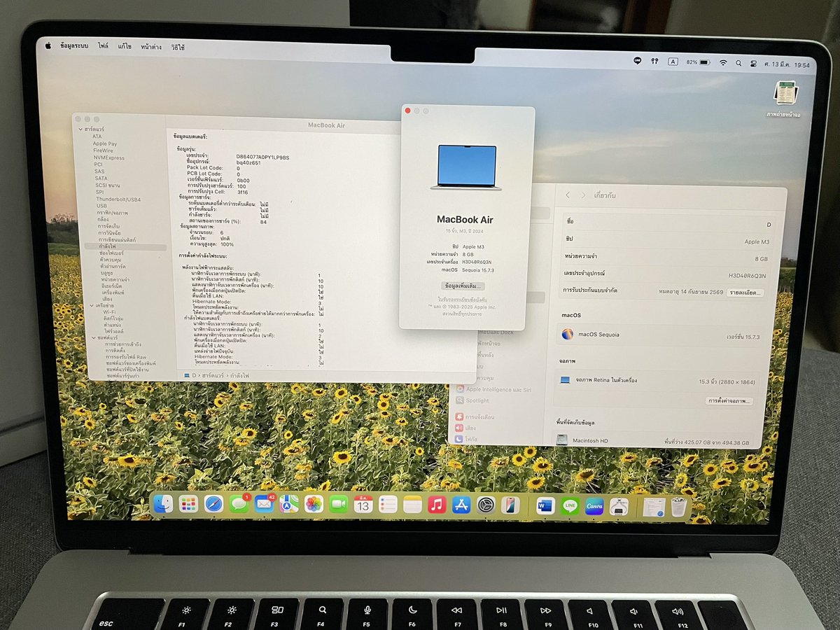
Task: Click การตั้งค่าจอภาพ button in Settings
Action: pos(729,401)
